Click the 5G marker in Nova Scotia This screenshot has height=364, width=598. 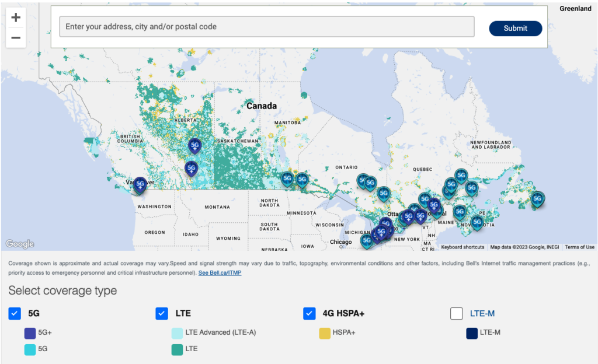coord(477,222)
